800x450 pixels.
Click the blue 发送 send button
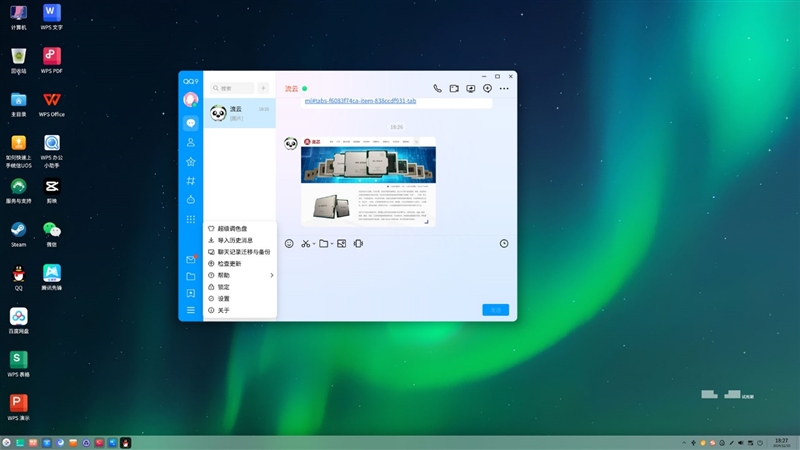(495, 310)
